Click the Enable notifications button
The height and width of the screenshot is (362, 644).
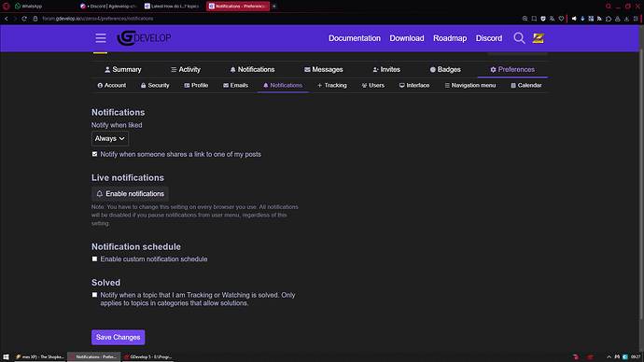(130, 194)
